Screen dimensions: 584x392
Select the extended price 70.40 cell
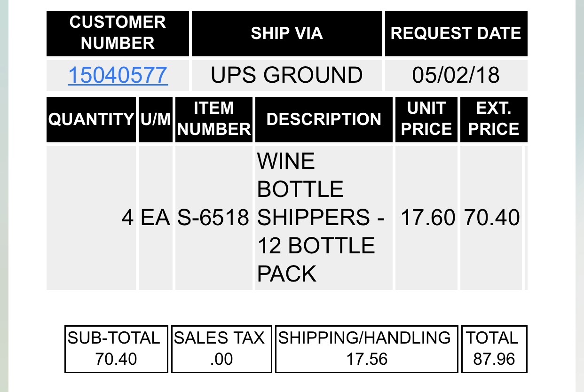[491, 218]
